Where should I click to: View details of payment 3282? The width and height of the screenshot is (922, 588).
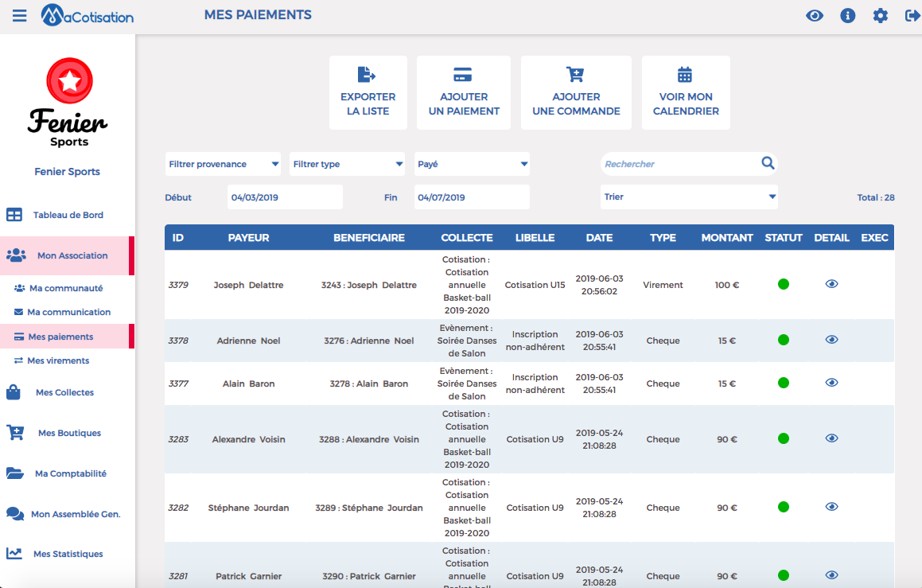(831, 507)
